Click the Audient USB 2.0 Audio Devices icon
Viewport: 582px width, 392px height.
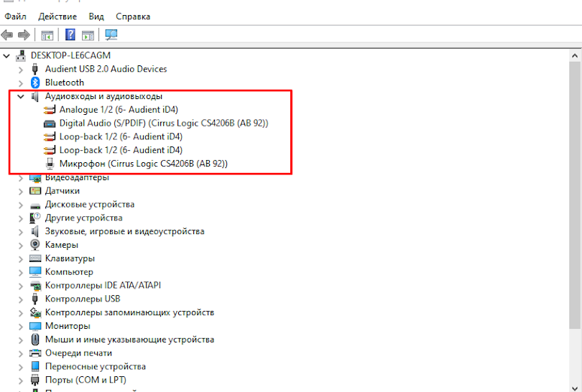coord(35,69)
